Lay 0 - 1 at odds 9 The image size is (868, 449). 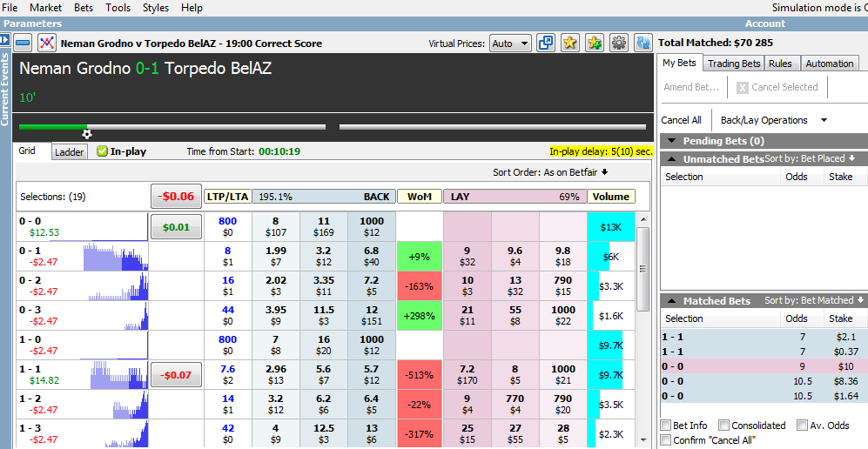[468, 257]
